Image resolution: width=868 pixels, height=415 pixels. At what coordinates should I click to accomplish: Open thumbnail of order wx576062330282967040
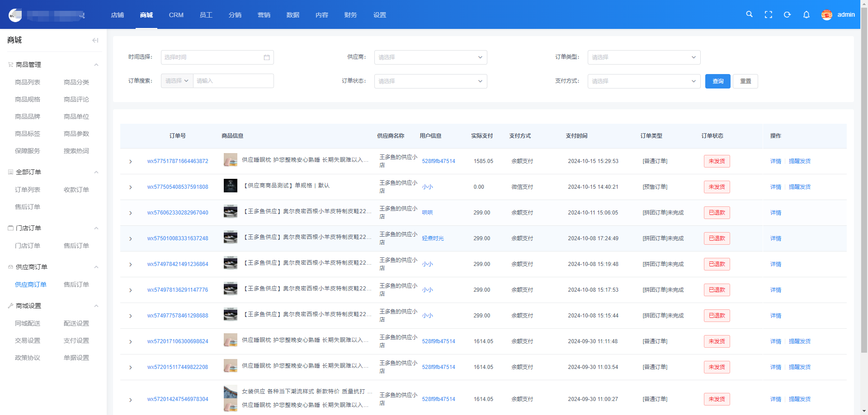231,211
